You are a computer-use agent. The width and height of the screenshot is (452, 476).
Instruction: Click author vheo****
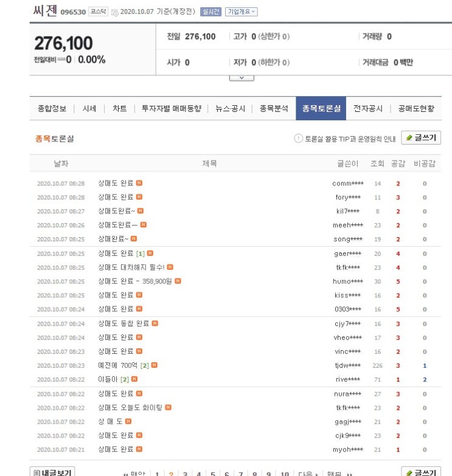point(348,338)
